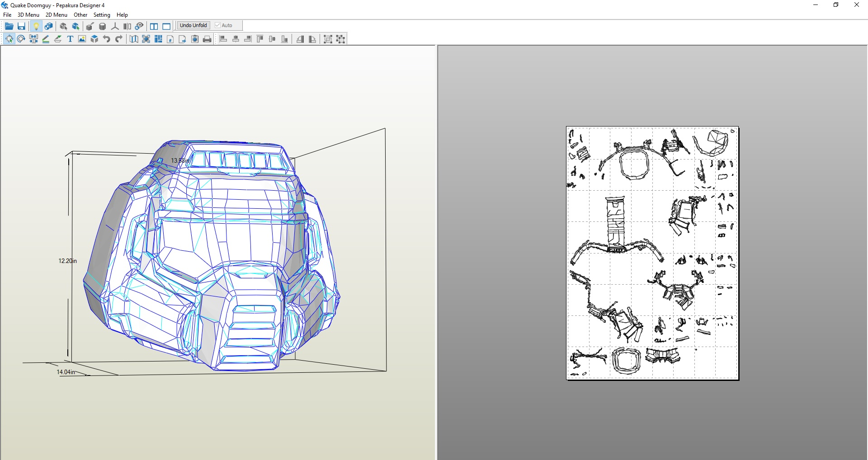This screenshot has height=460, width=868.
Task: Click the blue blocks arrange parts icon
Action: [x=158, y=39]
